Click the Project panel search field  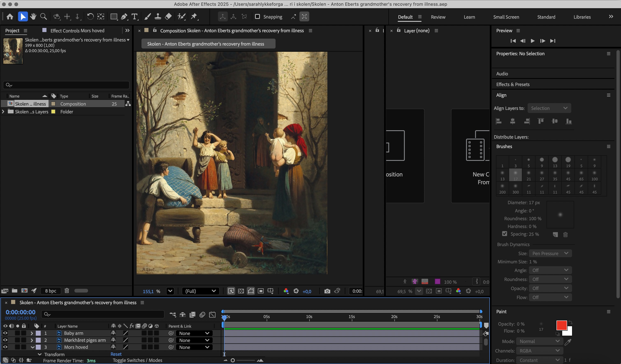[x=66, y=85]
